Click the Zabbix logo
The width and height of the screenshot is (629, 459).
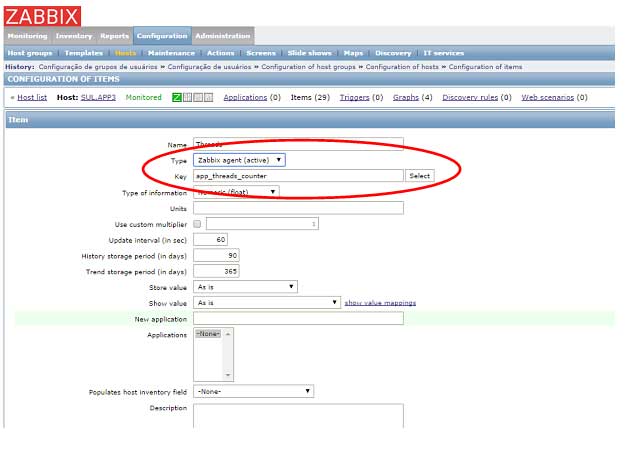click(42, 16)
